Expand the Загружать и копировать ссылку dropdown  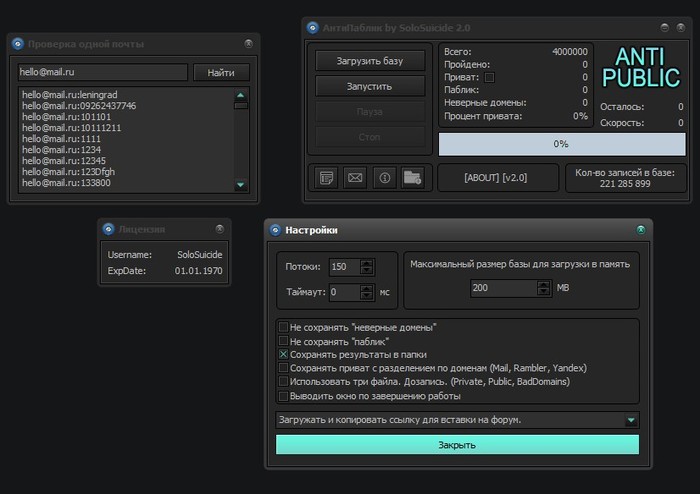tap(631, 420)
